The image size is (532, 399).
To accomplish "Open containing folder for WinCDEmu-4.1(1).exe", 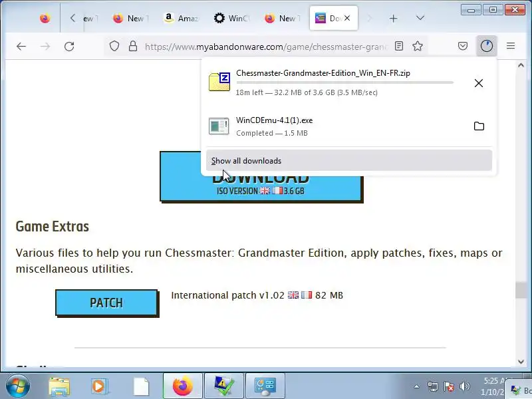I will [479, 126].
